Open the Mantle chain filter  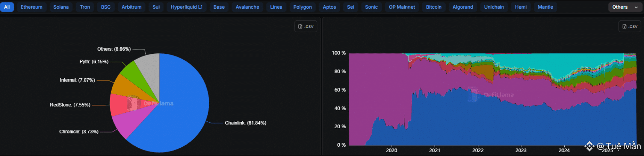pyautogui.click(x=546, y=7)
